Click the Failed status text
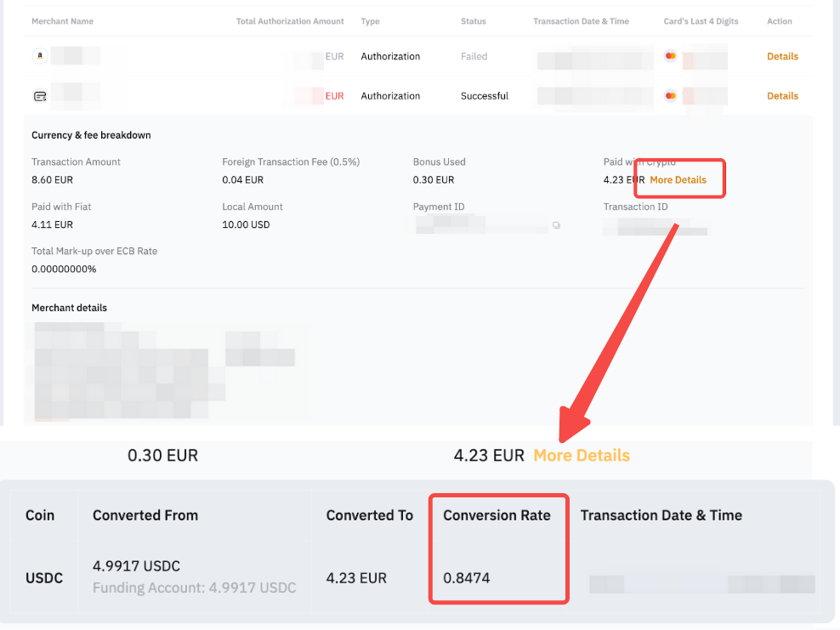 pyautogui.click(x=474, y=56)
